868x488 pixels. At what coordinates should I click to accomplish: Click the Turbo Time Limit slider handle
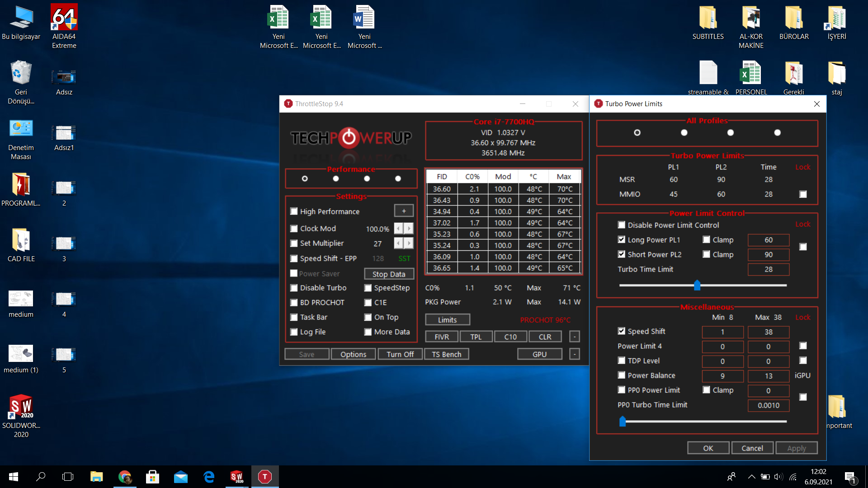(697, 285)
